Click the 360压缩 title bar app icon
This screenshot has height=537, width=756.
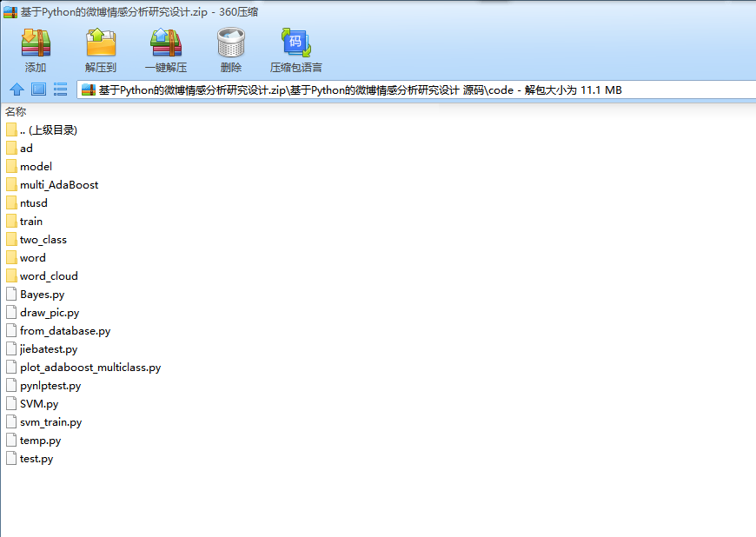(x=10, y=12)
